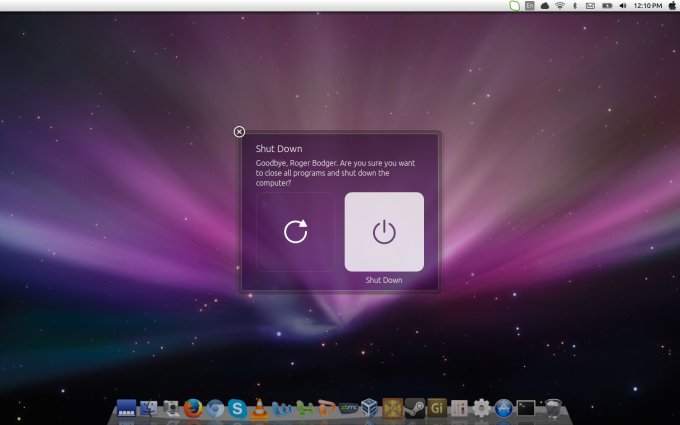Launch Chromium from the dock
The image size is (680, 425).
[x=215, y=408]
